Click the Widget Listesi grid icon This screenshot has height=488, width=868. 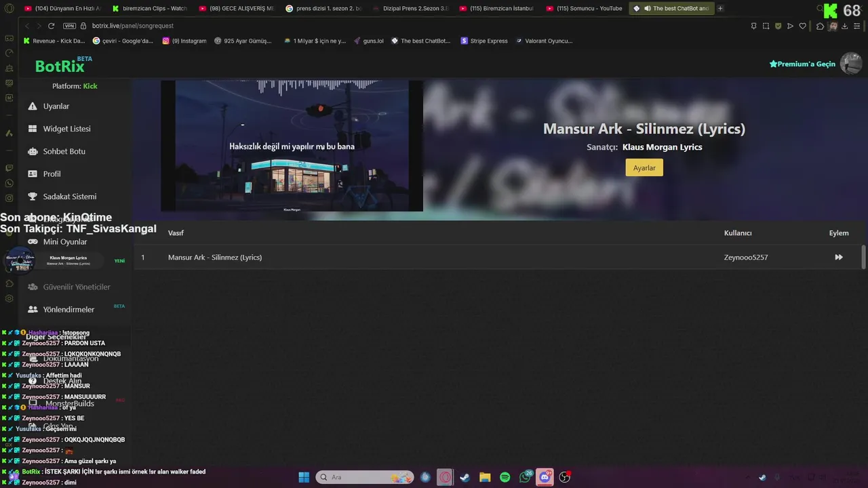[33, 129]
